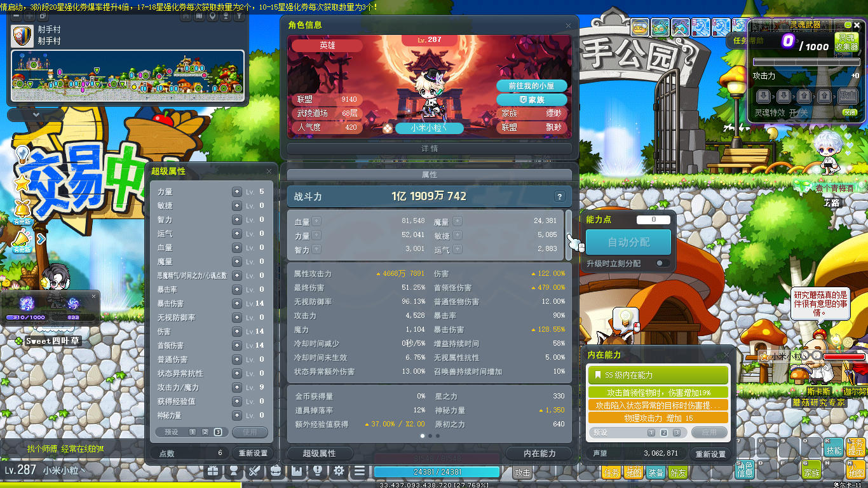Toggle 升级时立刻分配 auto-assign switch
Image resolution: width=868 pixels, height=488 pixels.
(x=661, y=263)
